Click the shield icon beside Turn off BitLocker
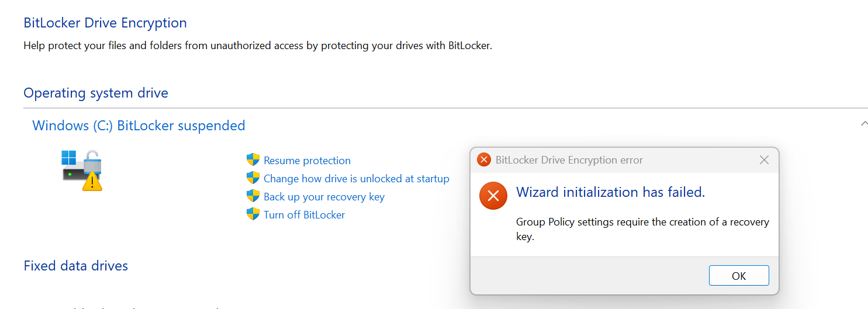Screen dimensions: 868x309 [253, 214]
